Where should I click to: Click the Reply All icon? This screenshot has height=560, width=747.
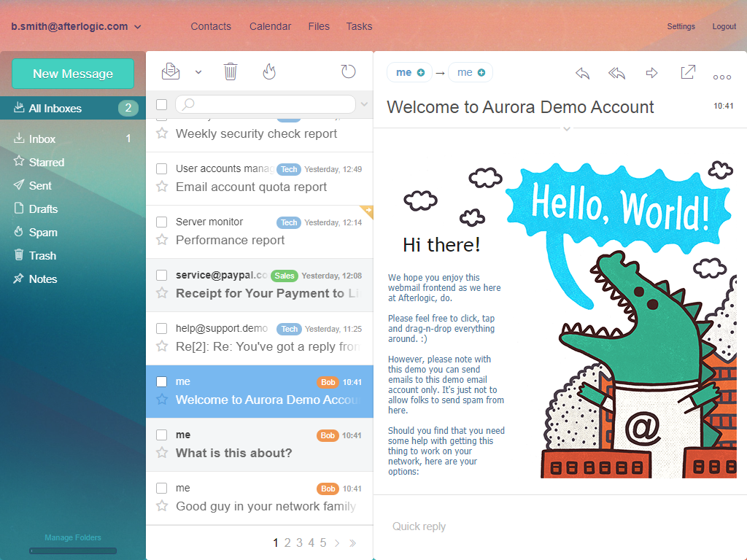point(617,73)
